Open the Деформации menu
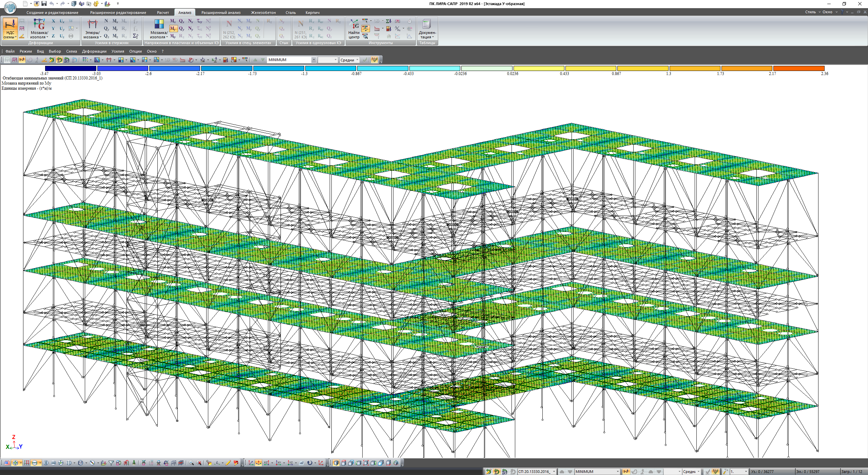 pyautogui.click(x=94, y=51)
